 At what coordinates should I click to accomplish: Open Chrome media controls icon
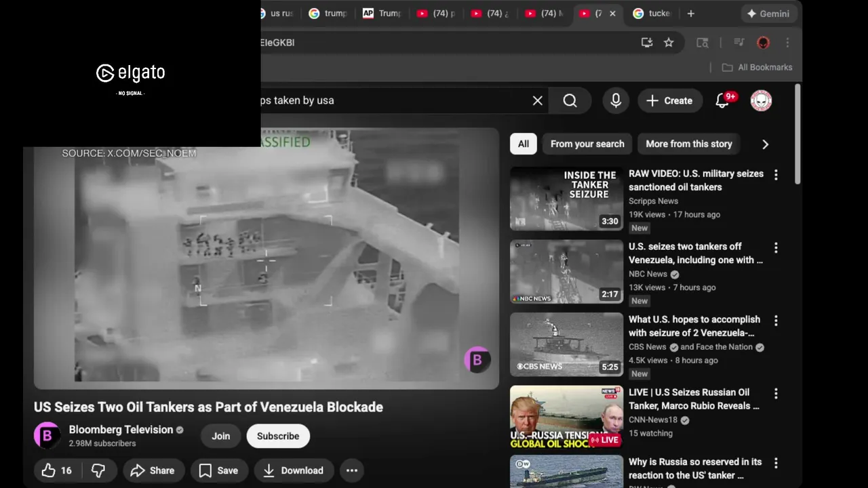click(x=739, y=42)
